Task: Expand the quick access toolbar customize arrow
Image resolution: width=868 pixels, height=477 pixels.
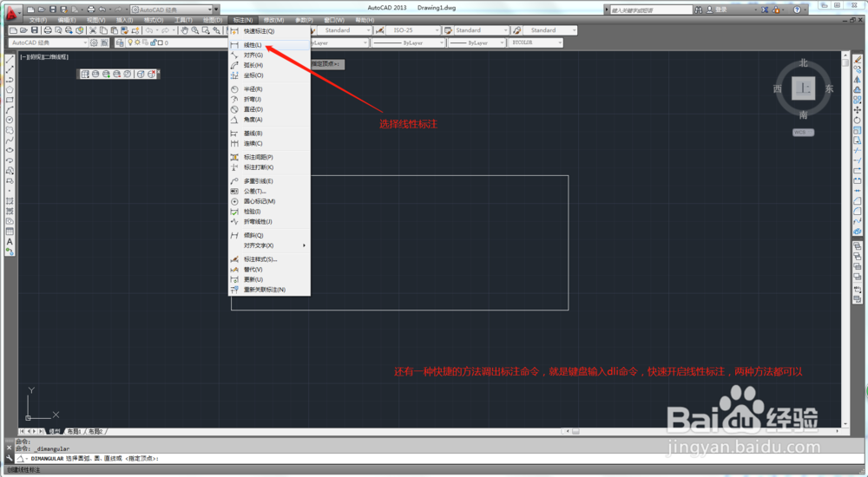Action: [x=216, y=10]
